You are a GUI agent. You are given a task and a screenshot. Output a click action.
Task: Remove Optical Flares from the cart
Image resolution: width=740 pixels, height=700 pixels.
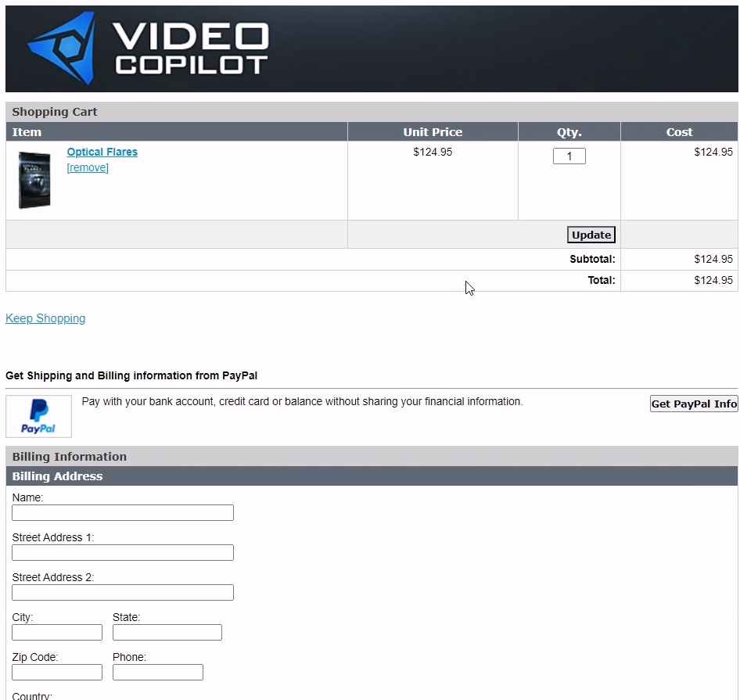click(88, 167)
